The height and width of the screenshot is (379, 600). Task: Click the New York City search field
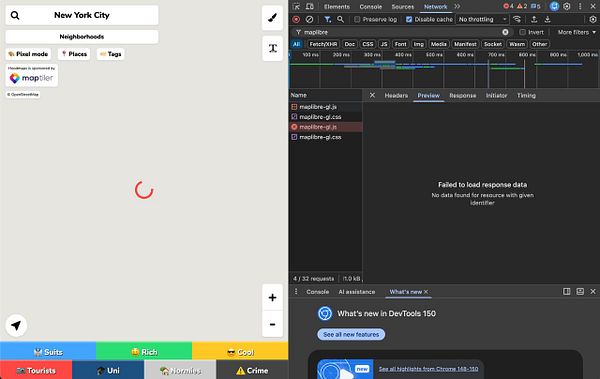[82, 15]
